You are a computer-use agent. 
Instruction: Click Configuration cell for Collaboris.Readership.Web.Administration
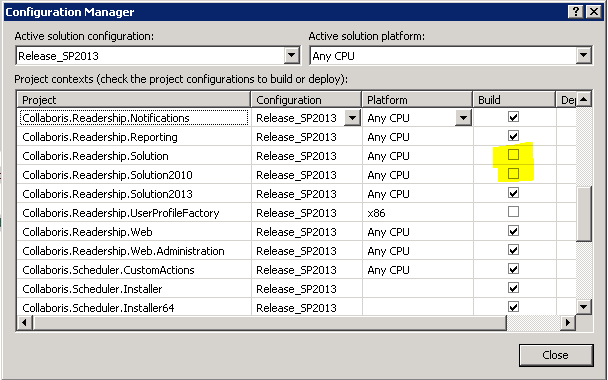point(307,251)
